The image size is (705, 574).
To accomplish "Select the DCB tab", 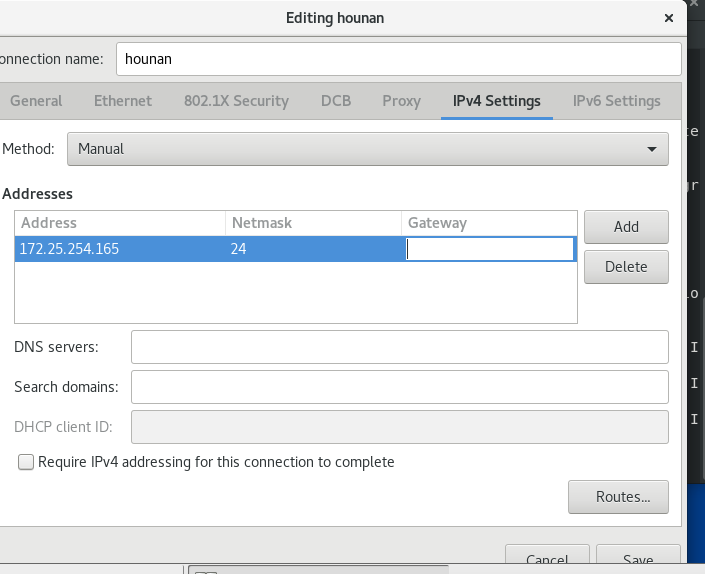I will click(336, 101).
